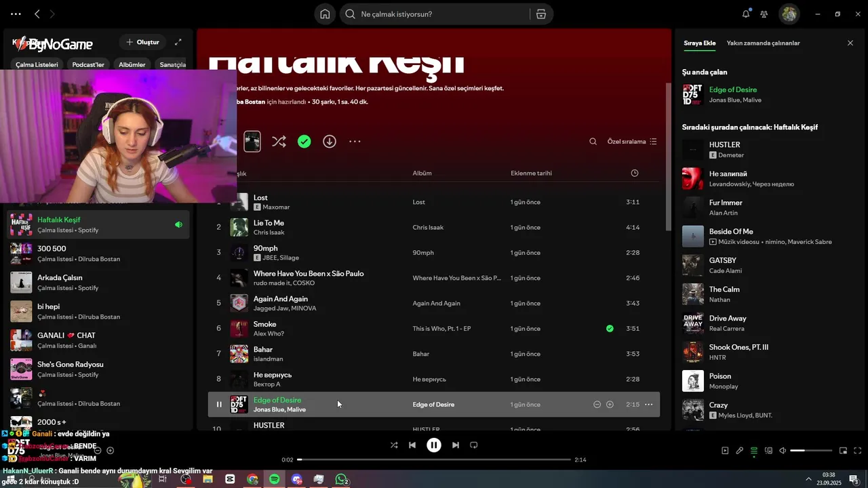Open the miniplayer

tap(843, 451)
